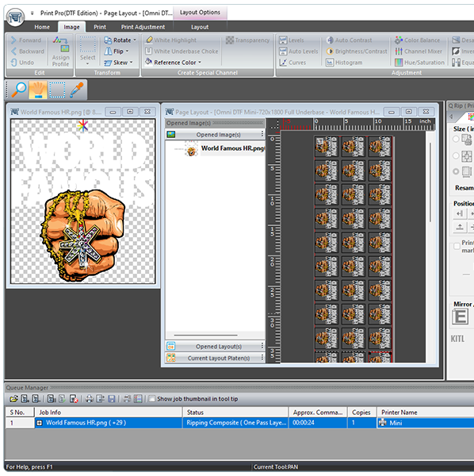Click the Layout Options contextual tab
The height and width of the screenshot is (476, 474).
200,13
